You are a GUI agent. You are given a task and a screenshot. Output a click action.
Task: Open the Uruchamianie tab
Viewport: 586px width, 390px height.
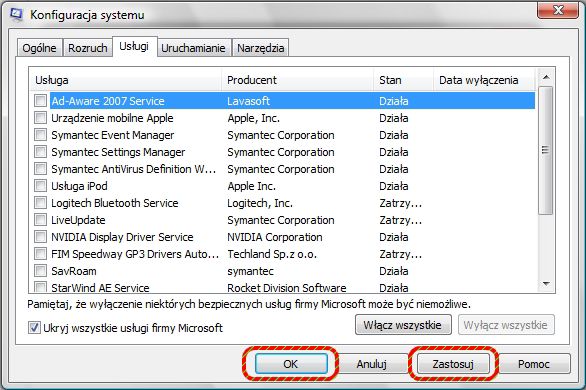(x=193, y=48)
